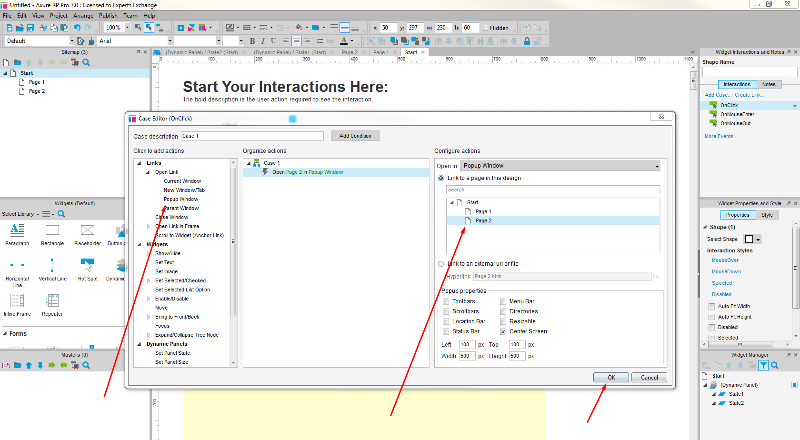Viewport: 800px width, 440px height.
Task: Select 'Link to a page in this design' radio
Action: click(x=441, y=178)
